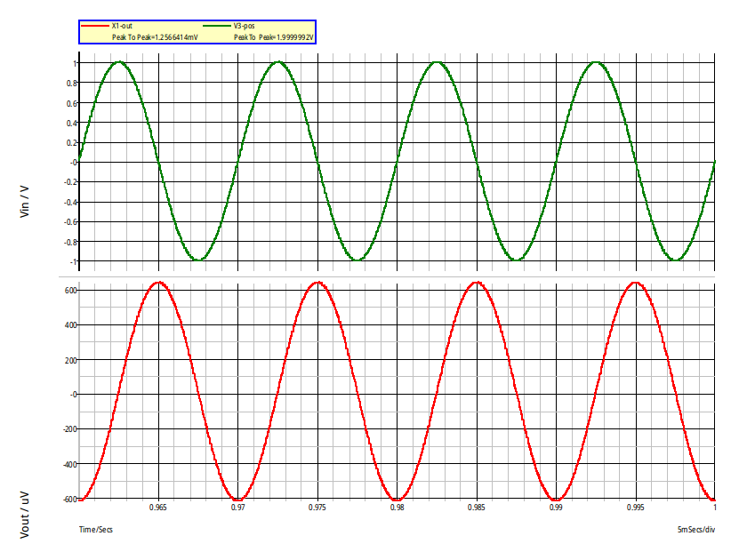This screenshot has height=560, width=747.
Task: Click the 0.6 tick on Vin axis
Action: (x=72, y=103)
